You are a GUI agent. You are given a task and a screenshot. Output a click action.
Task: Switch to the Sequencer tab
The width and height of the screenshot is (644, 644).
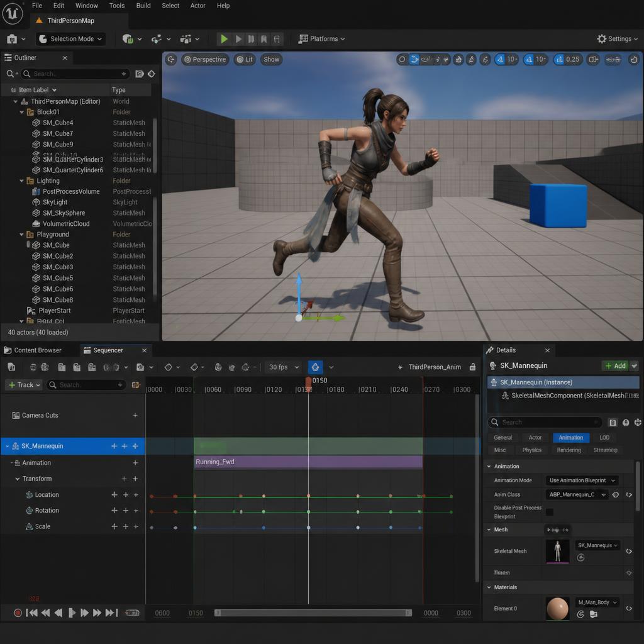tap(108, 350)
